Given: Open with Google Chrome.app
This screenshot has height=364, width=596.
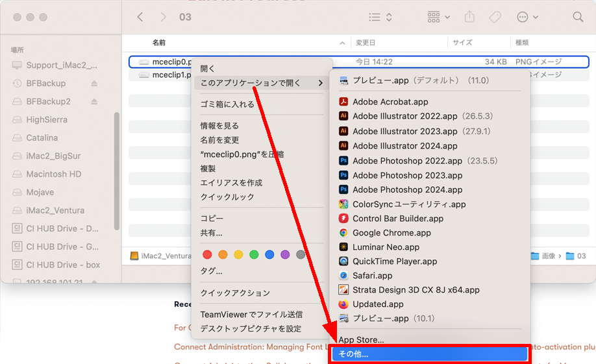Looking at the screenshot, I should click(384, 233).
